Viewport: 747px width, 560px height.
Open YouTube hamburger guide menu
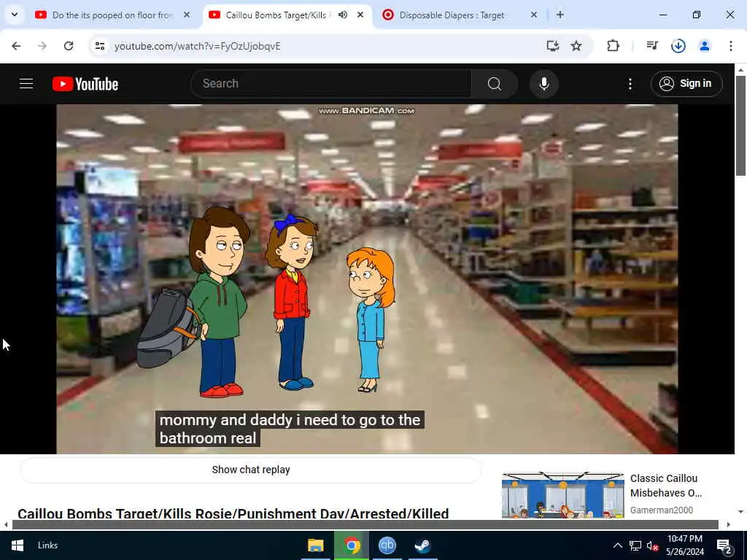(26, 84)
